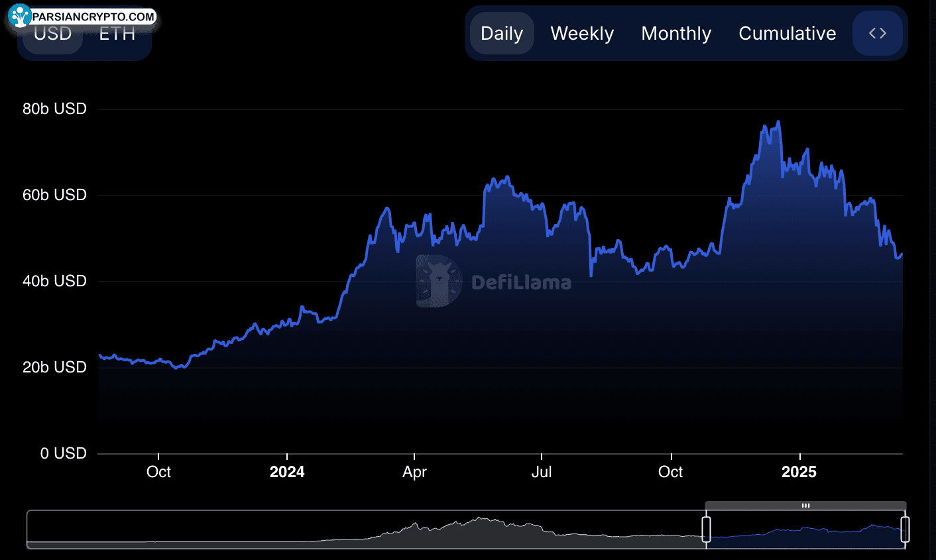Open the embed code icon button
This screenshot has width=936, height=560.
(878, 33)
